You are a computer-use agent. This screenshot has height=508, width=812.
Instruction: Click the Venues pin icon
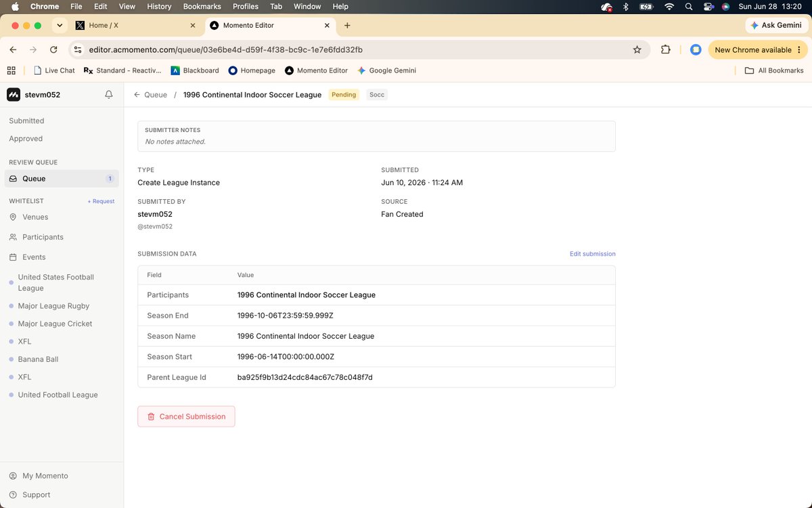14,217
